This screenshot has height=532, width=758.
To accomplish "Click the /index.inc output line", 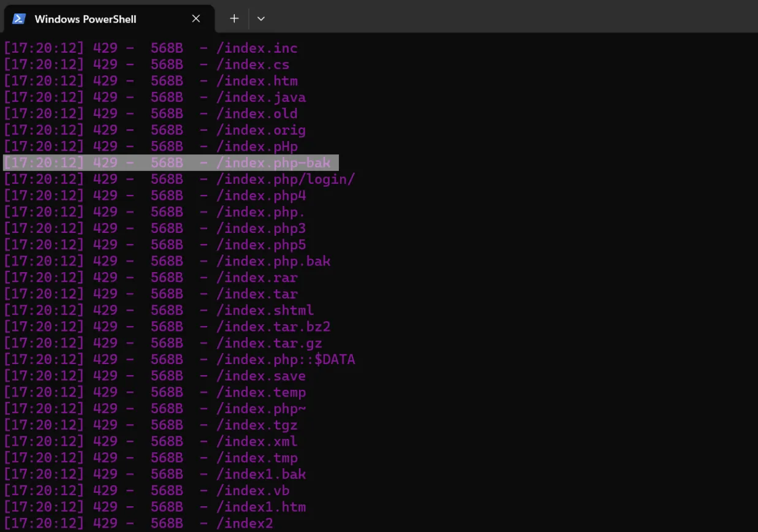I will (151, 48).
